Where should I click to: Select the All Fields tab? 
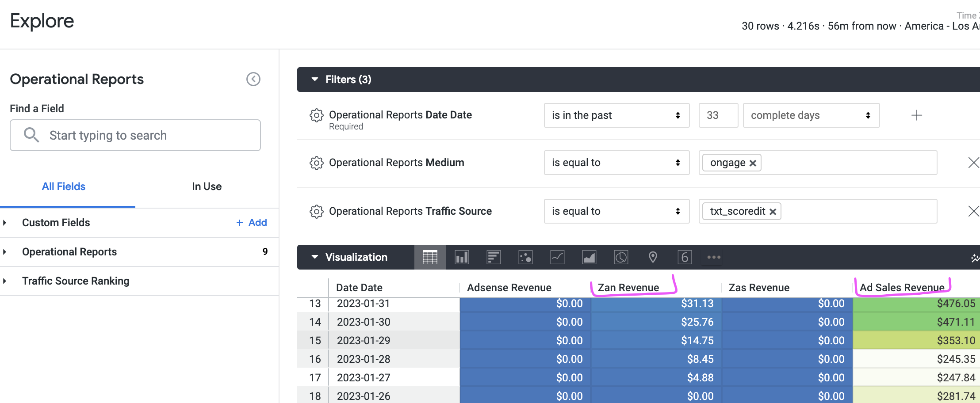[x=63, y=186]
